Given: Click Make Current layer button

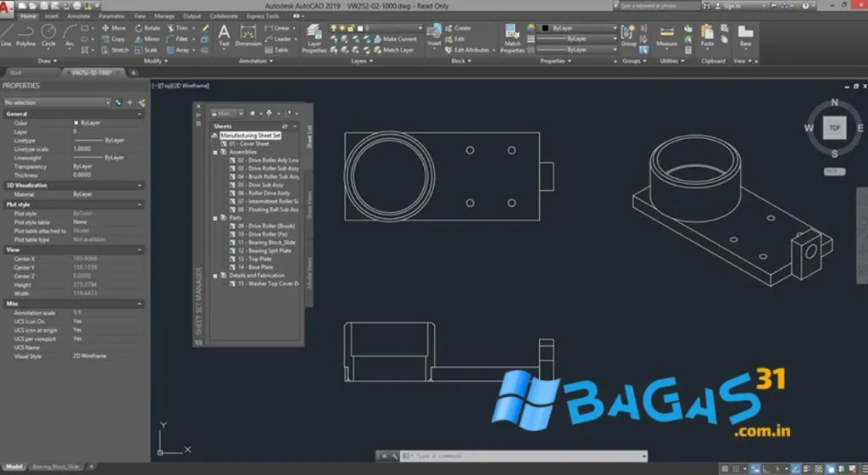Looking at the screenshot, I should click(395, 39).
